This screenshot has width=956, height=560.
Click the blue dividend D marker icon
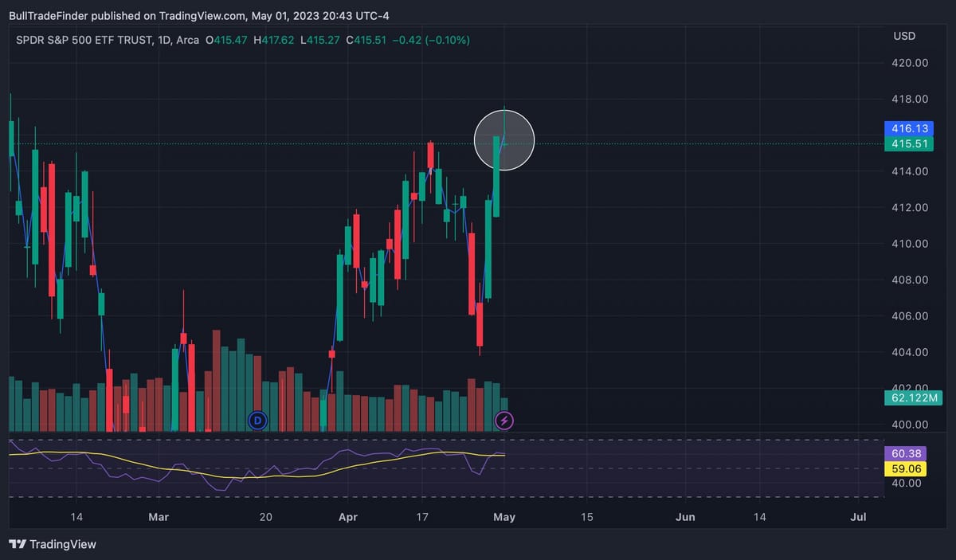point(257,420)
